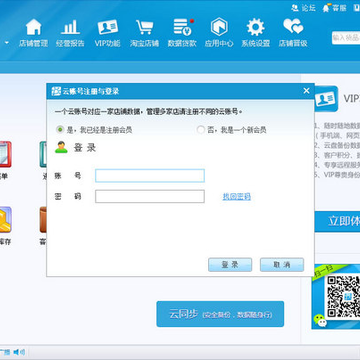The image size is (360, 360).
Task: Focus the 密码 input field
Action: click(x=150, y=196)
